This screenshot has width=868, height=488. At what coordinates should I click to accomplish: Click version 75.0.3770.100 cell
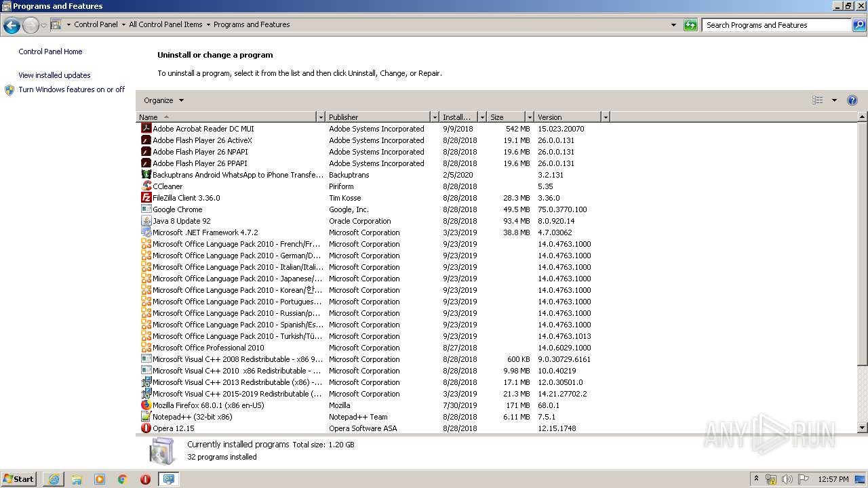pos(562,209)
